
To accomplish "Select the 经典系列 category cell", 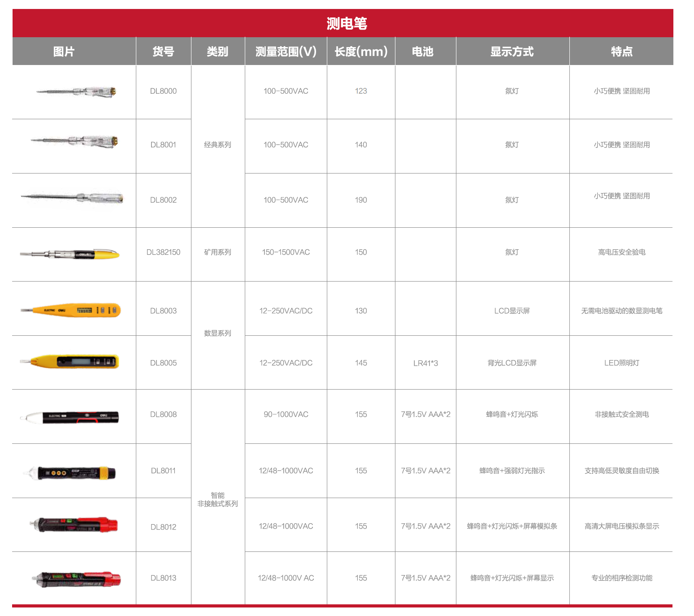I will pos(217,145).
